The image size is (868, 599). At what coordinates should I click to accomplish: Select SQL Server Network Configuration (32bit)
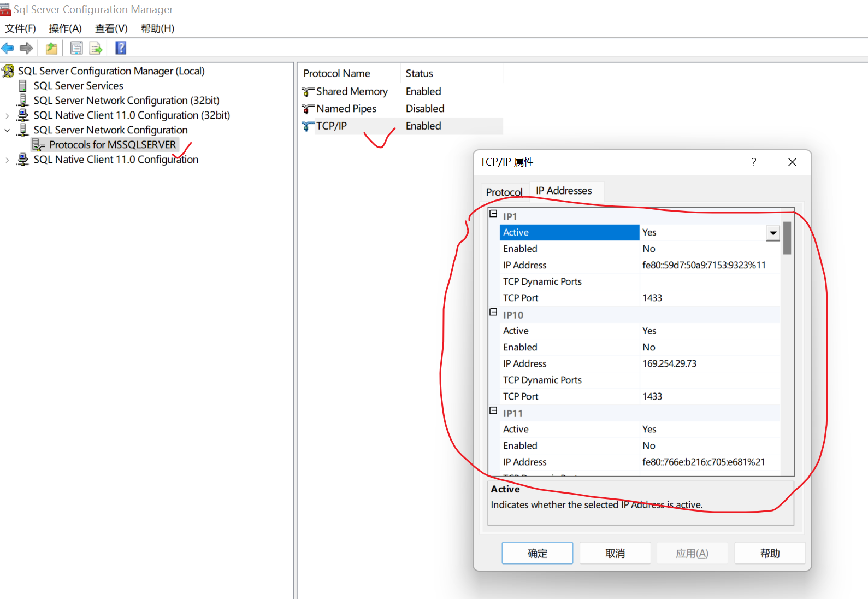pyautogui.click(x=126, y=101)
